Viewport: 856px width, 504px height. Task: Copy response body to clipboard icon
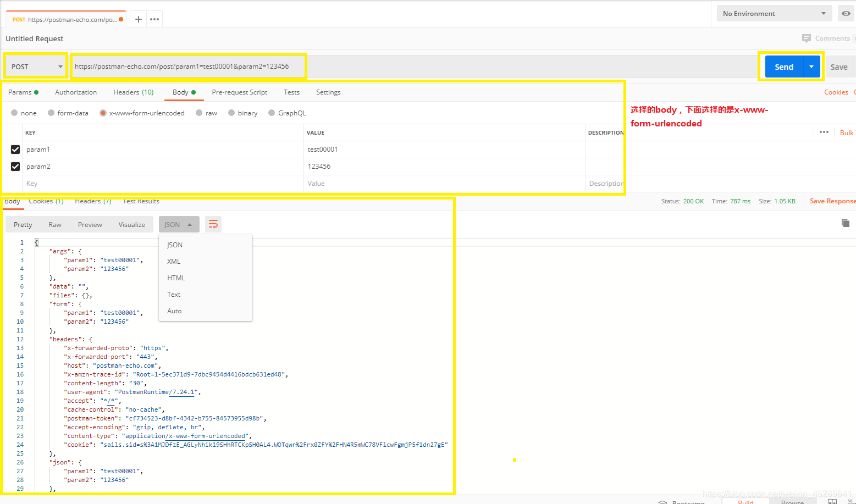(x=846, y=223)
